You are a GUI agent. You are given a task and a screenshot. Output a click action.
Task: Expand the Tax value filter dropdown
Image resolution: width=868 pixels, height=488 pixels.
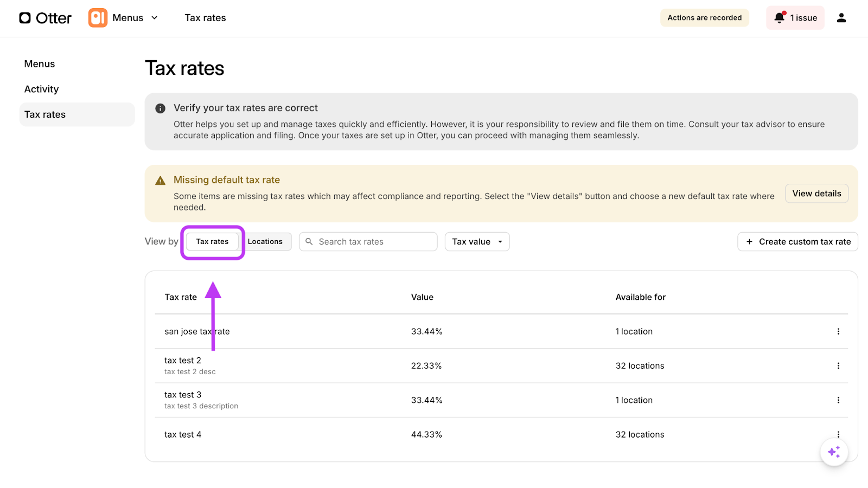tap(477, 242)
